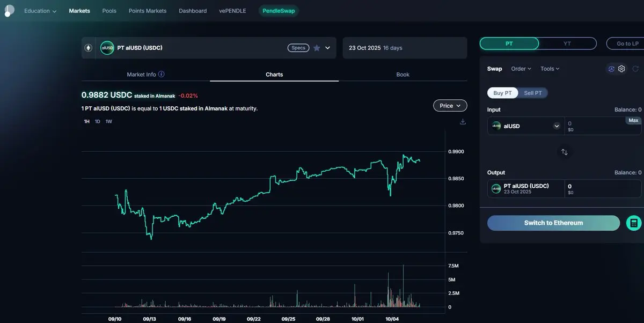Screen dimensions: 644x323
Task: Click the 0.9900 price axis label
Action: 456,152
